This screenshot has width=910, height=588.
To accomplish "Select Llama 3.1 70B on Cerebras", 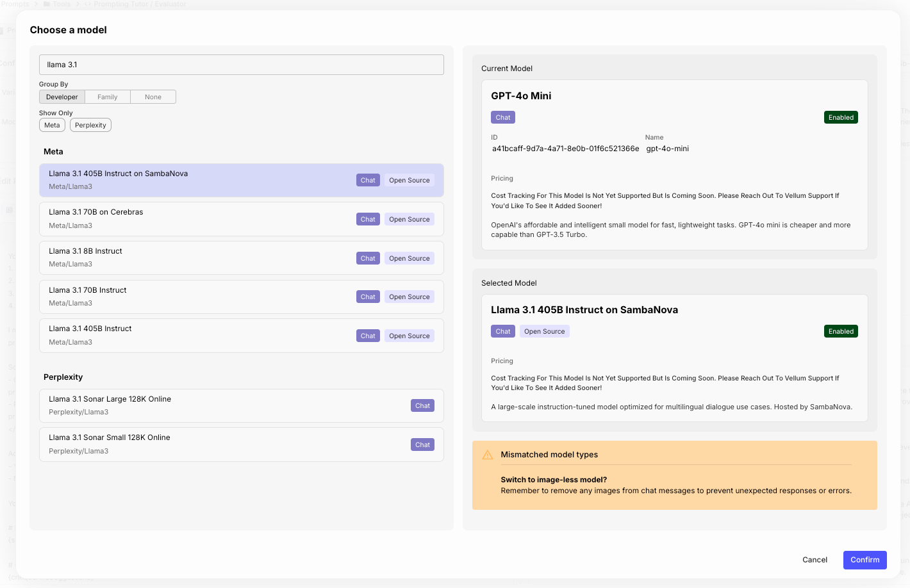I will click(242, 219).
